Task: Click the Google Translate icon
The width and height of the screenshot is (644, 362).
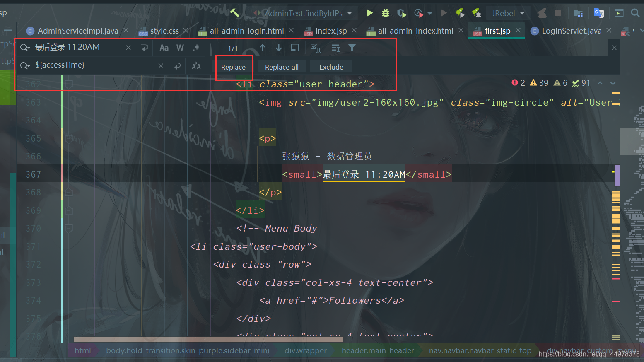Action: tap(598, 13)
